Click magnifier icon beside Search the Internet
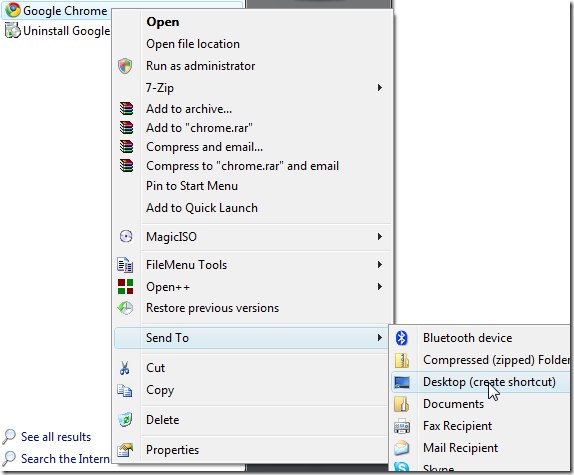This screenshot has width=574, height=475. (9, 459)
